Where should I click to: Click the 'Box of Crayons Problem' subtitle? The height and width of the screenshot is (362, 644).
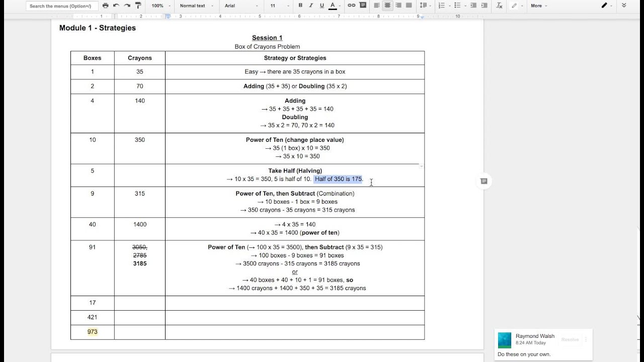pos(267,46)
